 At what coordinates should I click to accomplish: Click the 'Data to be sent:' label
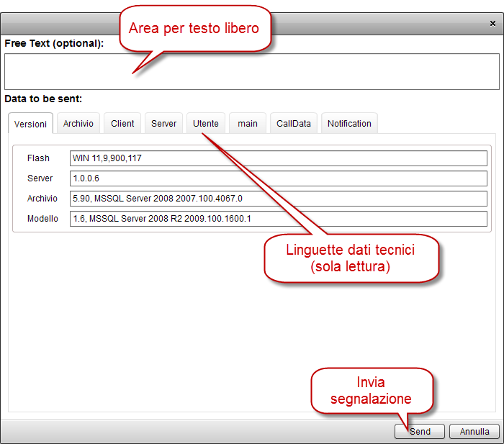[x=43, y=98]
